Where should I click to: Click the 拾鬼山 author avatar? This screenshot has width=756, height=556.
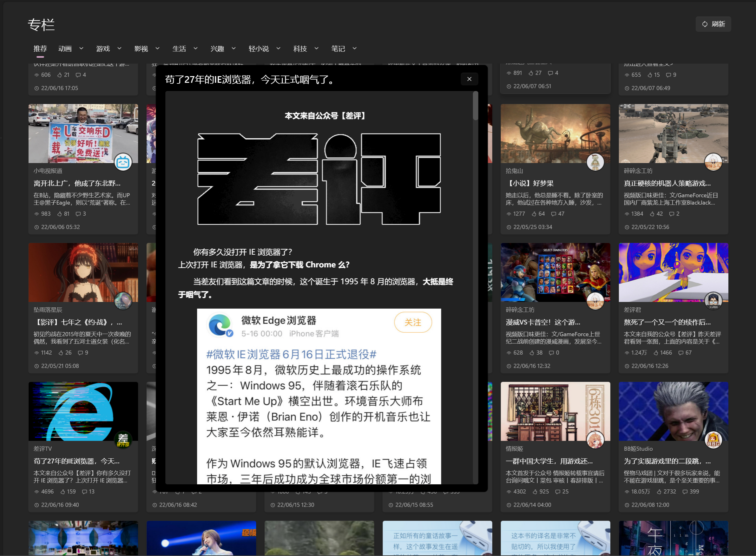595,162
